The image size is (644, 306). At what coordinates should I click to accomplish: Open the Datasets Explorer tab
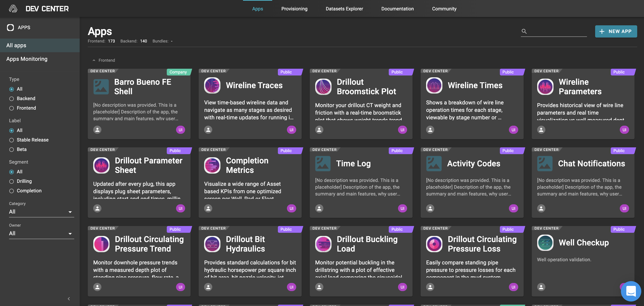(344, 9)
